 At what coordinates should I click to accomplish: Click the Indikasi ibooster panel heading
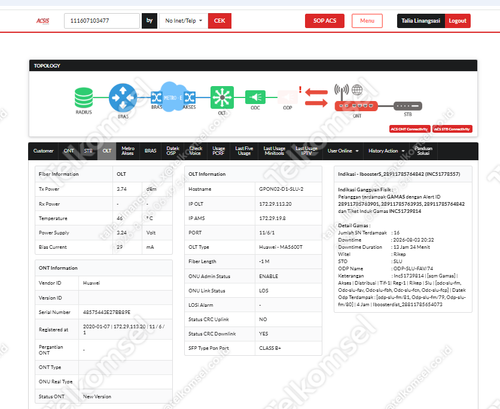click(399, 174)
